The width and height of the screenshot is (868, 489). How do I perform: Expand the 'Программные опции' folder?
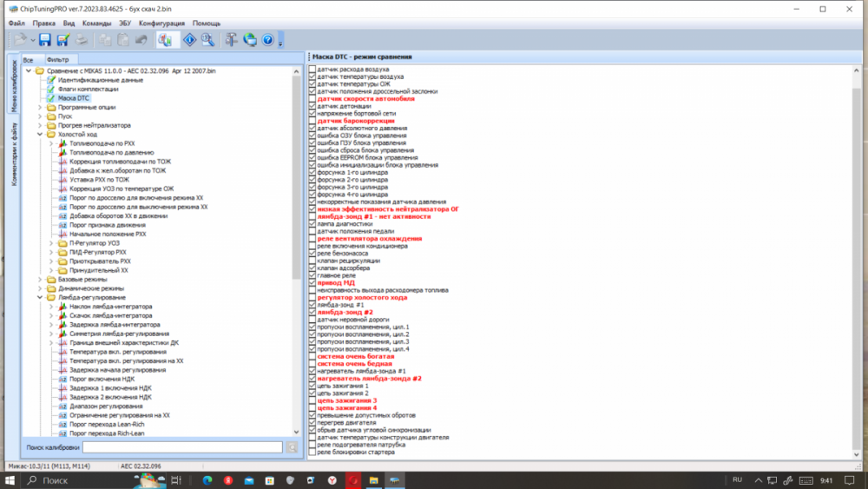(40, 108)
